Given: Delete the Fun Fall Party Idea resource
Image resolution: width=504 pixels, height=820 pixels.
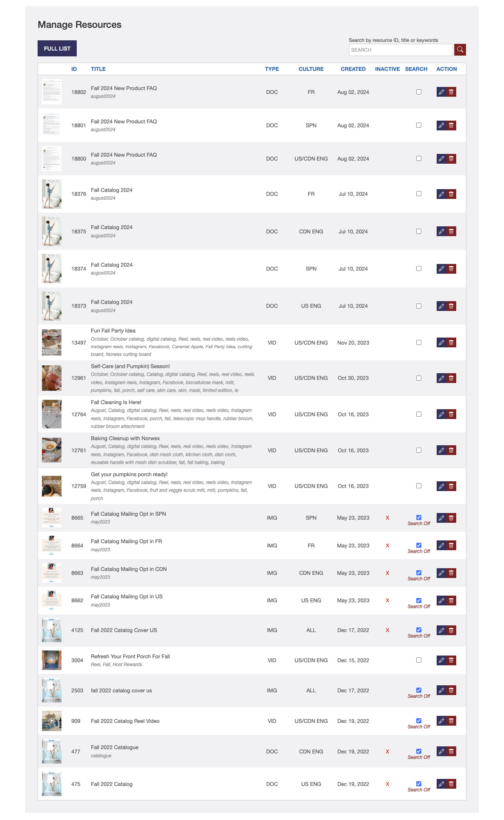Looking at the screenshot, I should click(x=452, y=343).
